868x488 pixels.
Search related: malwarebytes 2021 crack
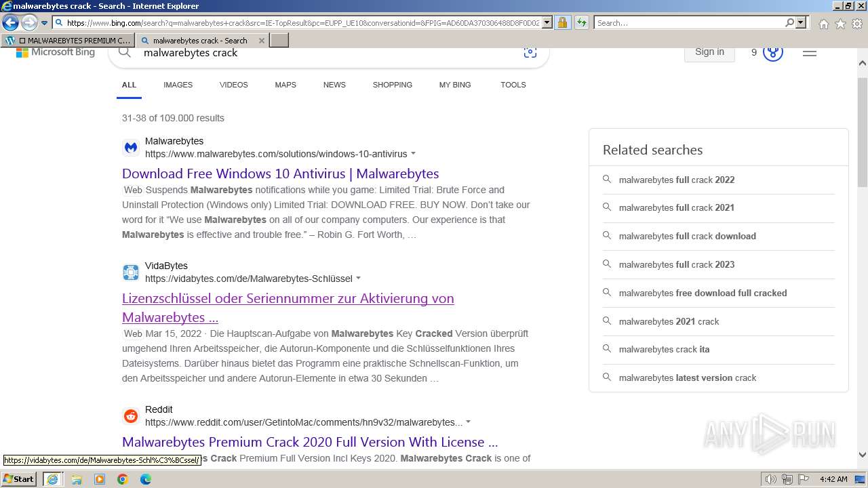click(x=719, y=321)
